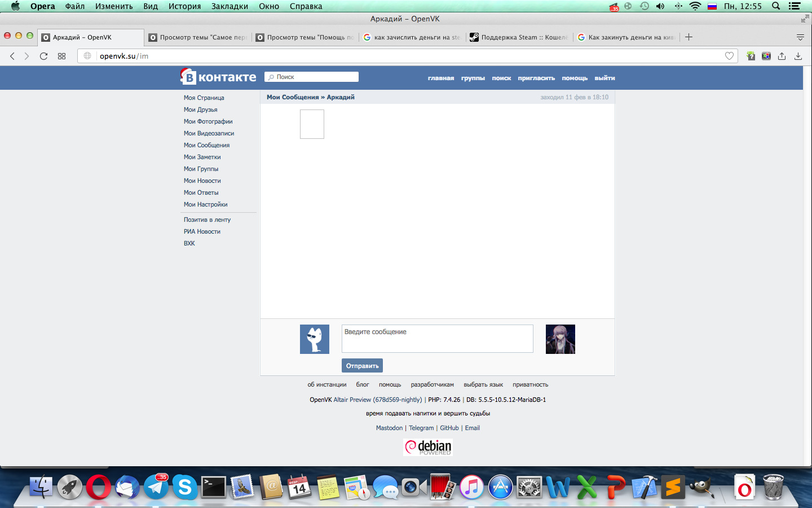Click the Отправить send button

(x=362, y=366)
